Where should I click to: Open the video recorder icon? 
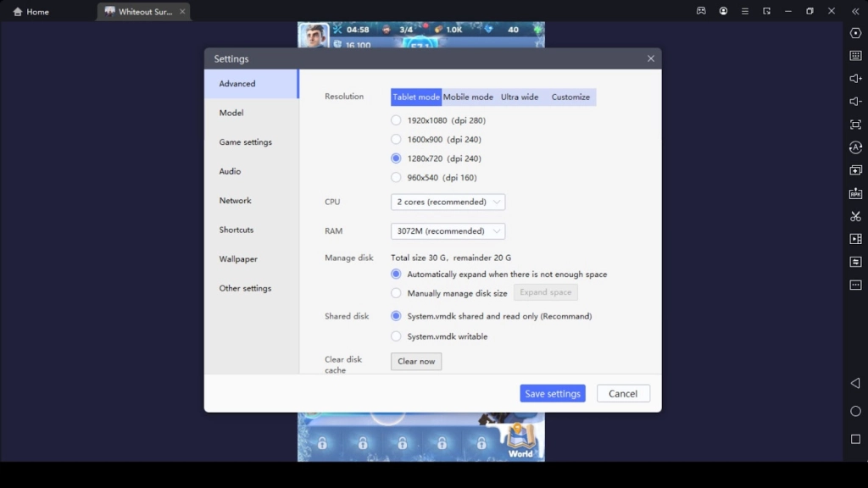point(855,239)
